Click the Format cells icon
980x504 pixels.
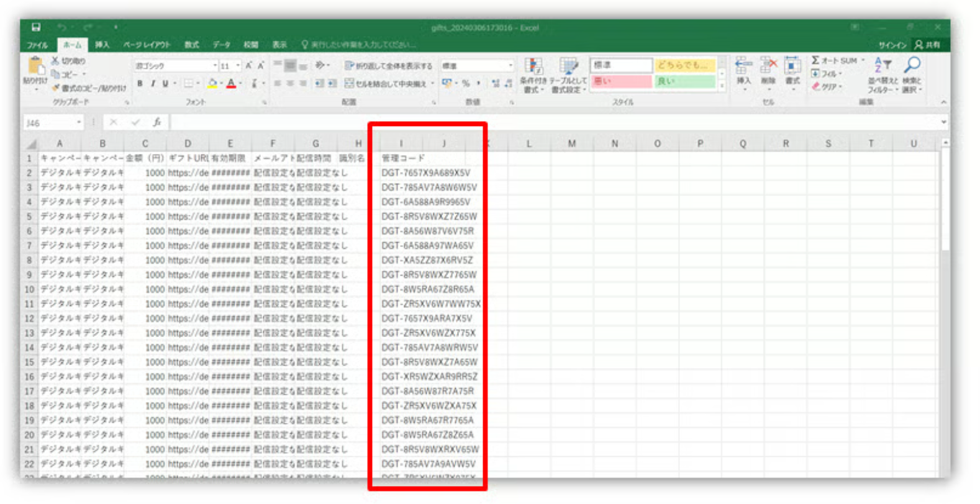point(792,66)
